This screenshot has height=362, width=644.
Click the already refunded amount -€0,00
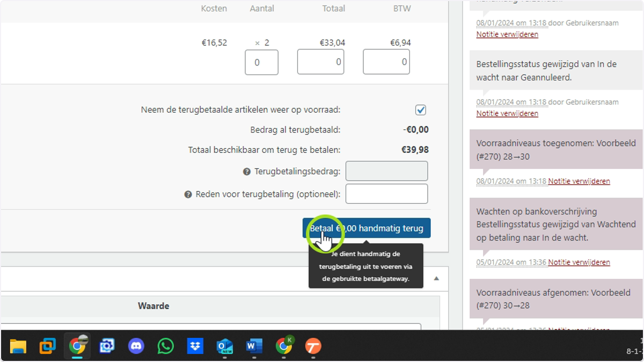416,130
